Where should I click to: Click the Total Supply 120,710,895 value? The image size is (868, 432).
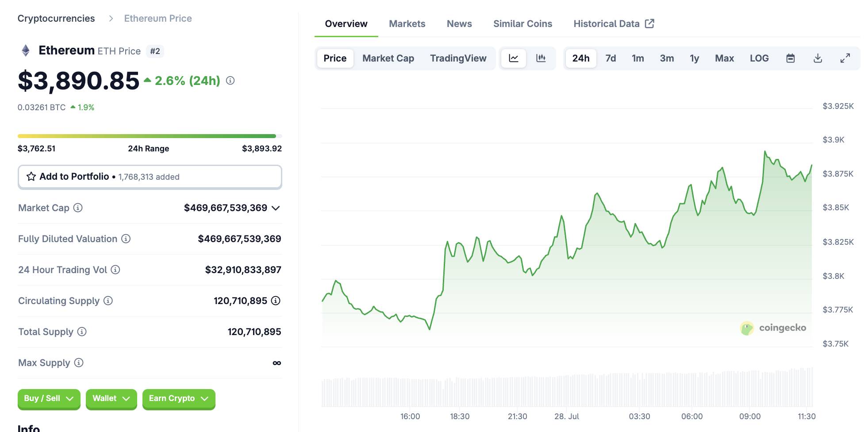(254, 332)
